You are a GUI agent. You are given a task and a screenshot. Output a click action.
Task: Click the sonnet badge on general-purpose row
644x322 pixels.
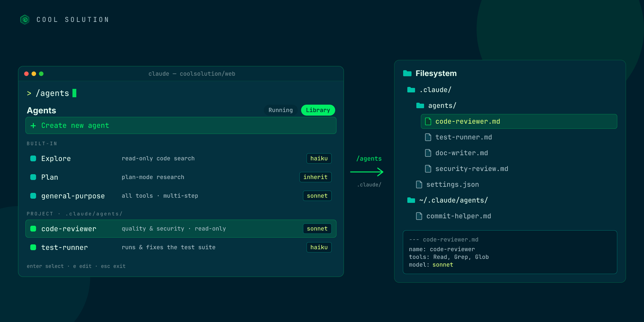pos(317,196)
